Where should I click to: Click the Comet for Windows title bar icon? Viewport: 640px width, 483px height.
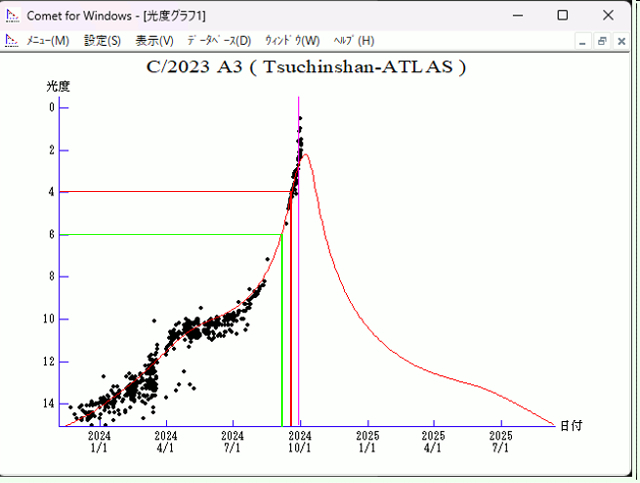coord(12,16)
